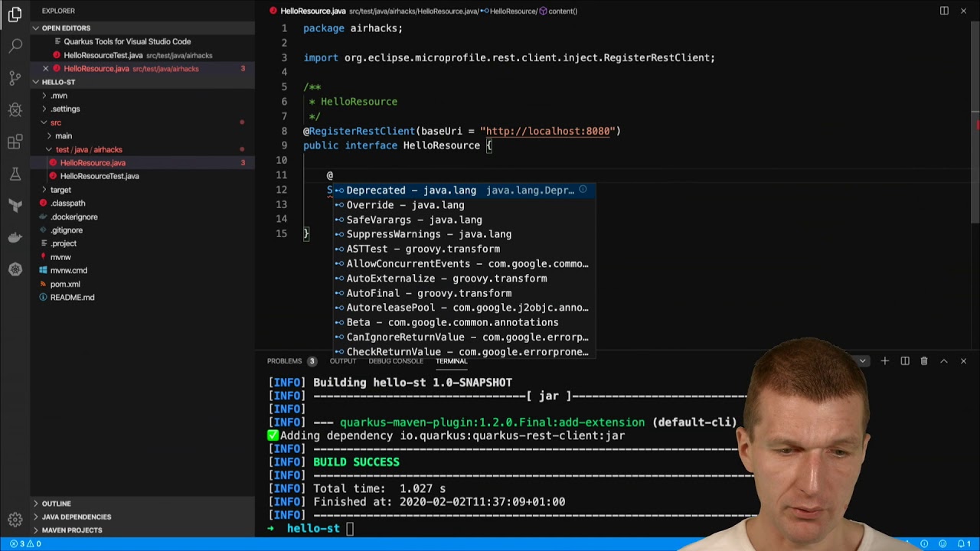Open README.md file
Image resolution: width=980 pixels, height=551 pixels.
[x=72, y=297]
